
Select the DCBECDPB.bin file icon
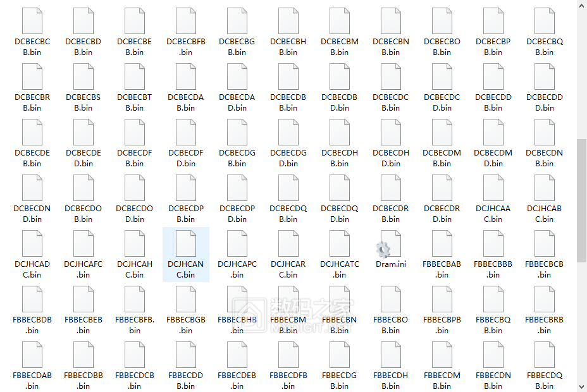[186, 188]
